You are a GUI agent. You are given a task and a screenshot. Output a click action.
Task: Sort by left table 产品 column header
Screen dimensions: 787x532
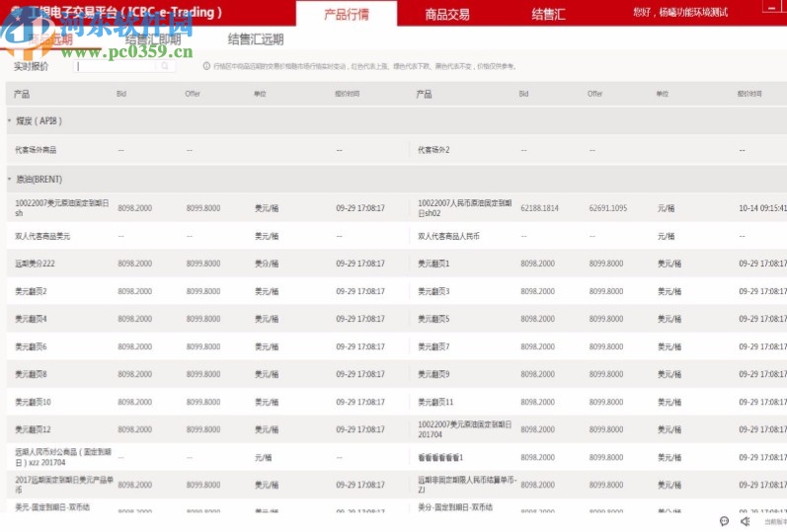[22, 94]
